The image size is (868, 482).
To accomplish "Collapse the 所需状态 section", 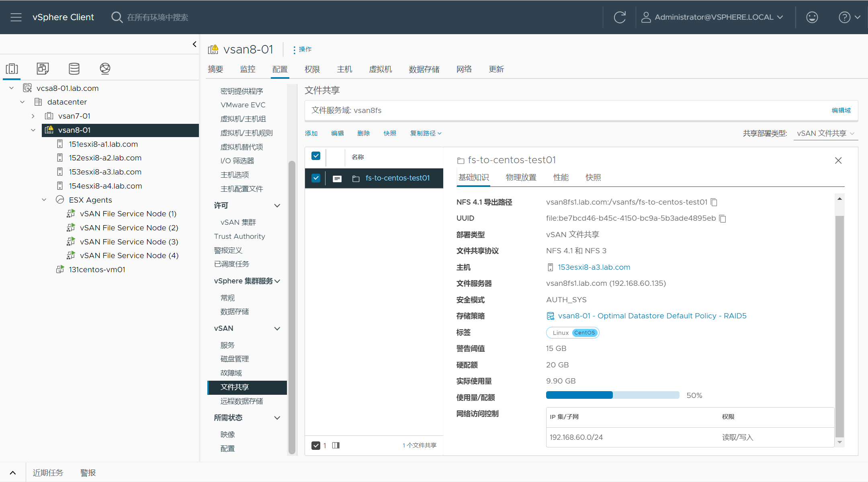I will tap(277, 418).
